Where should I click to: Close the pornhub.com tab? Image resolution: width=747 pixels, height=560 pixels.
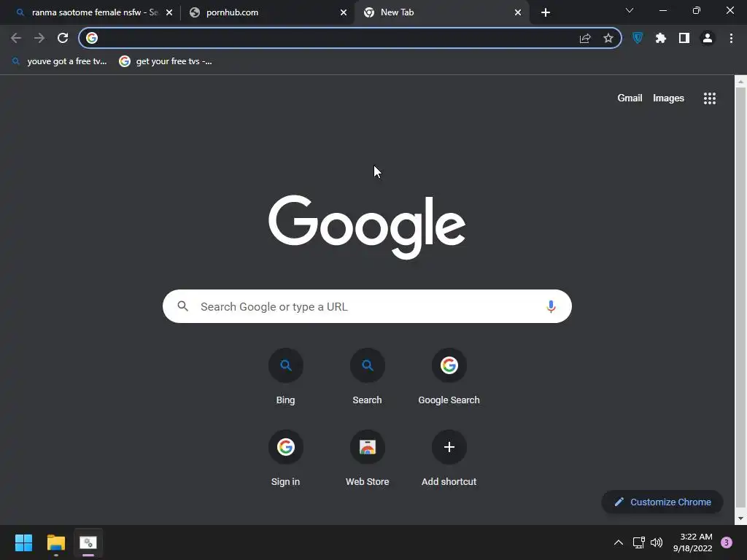(344, 12)
